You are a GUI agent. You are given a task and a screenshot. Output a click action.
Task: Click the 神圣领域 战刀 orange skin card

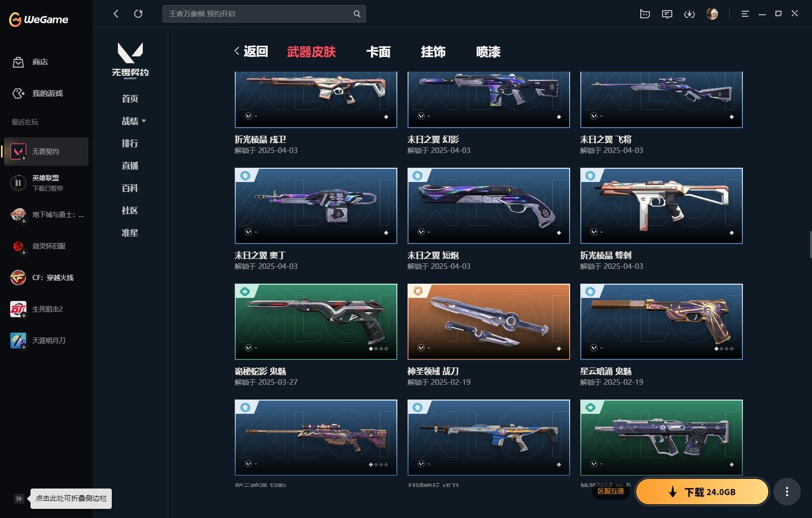coord(488,322)
